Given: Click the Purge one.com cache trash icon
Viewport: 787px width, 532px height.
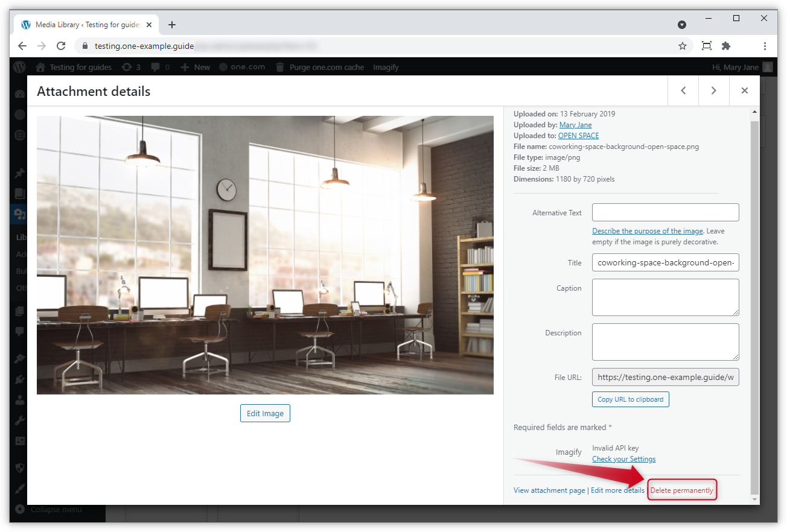Looking at the screenshot, I should click(279, 67).
